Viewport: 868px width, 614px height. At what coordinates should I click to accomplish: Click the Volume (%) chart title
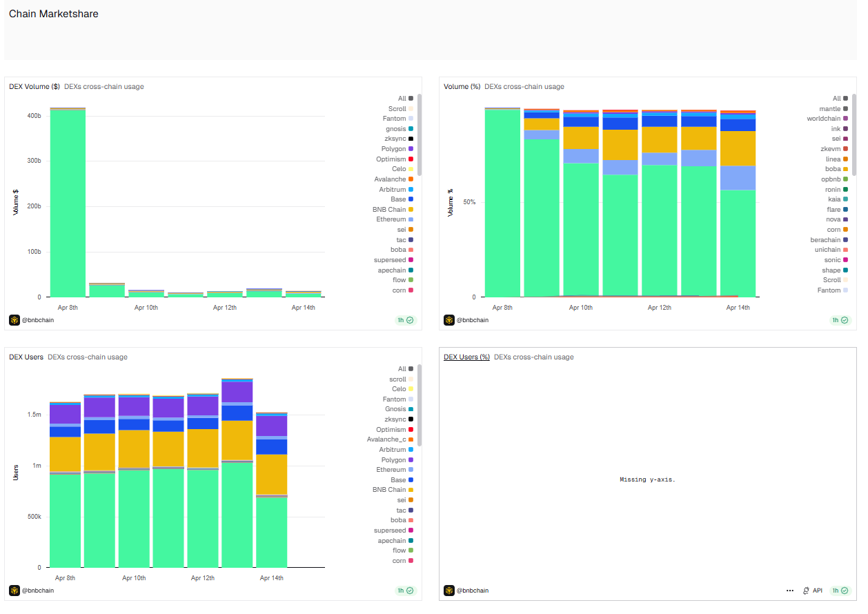click(x=462, y=86)
